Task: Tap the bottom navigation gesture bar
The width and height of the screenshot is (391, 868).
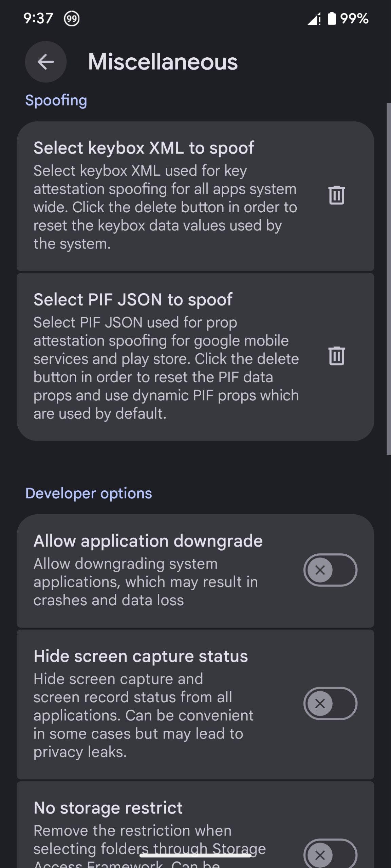Action: click(195, 855)
